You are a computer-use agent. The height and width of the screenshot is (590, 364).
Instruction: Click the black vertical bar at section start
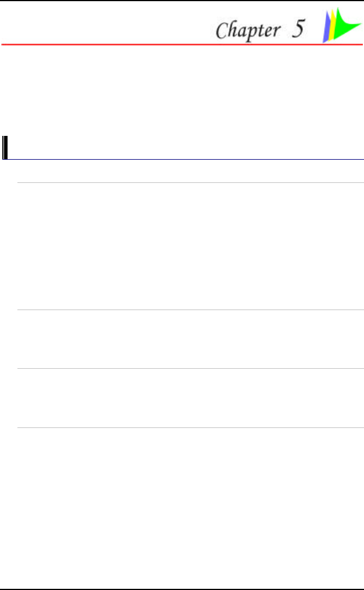(5, 147)
